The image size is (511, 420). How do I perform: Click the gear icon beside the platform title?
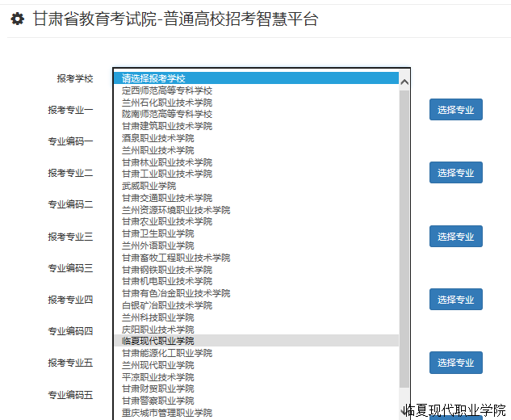pos(17,19)
